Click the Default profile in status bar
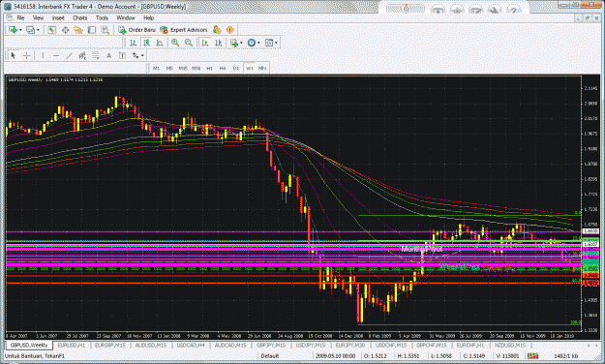This screenshot has width=605, height=364. coord(269,356)
